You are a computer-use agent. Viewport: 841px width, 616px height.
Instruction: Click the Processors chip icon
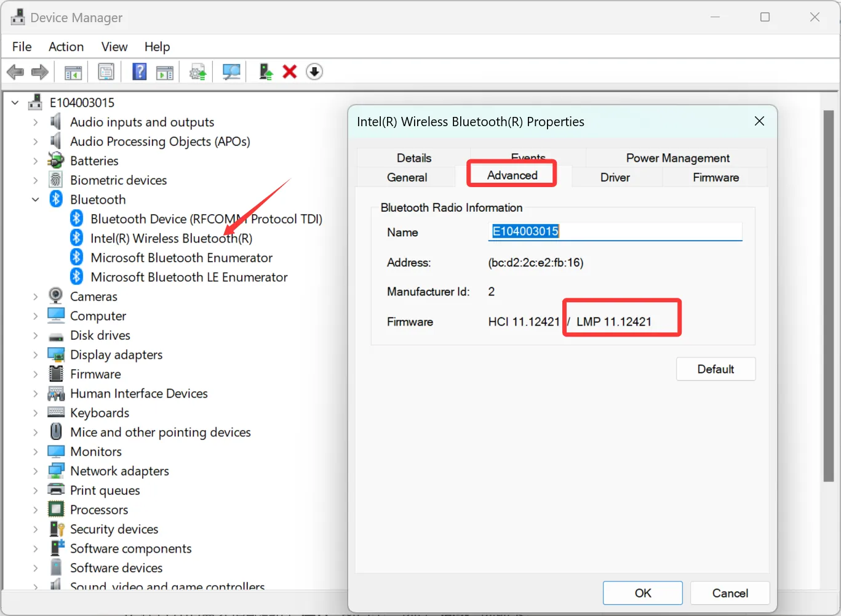[x=56, y=509]
